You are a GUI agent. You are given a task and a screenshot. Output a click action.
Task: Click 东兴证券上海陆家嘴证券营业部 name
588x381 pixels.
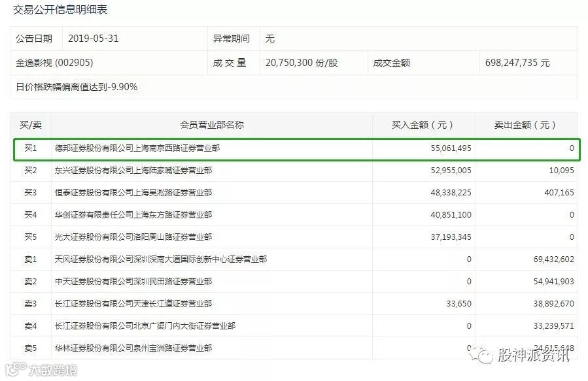(133, 171)
